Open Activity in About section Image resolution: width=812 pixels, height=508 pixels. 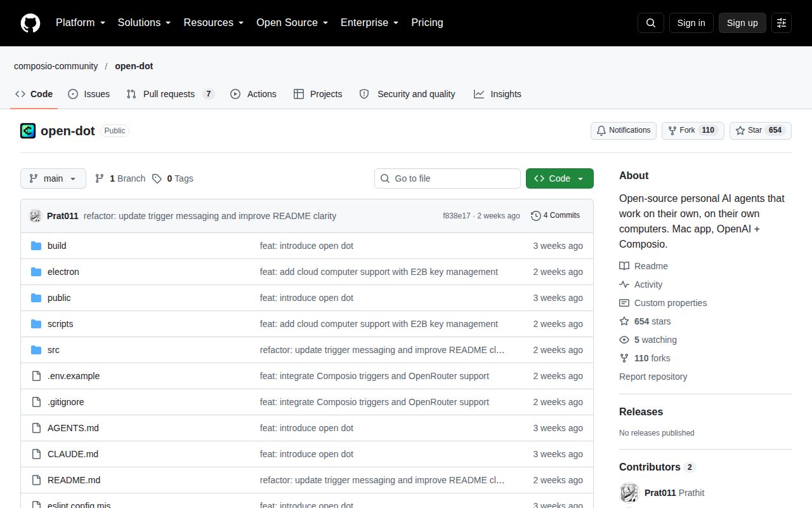(x=641, y=284)
